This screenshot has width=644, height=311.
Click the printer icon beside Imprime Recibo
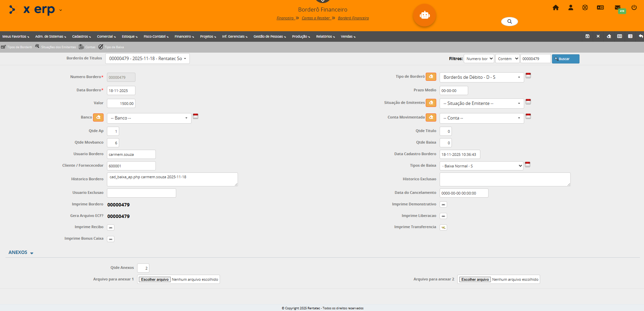click(x=111, y=227)
